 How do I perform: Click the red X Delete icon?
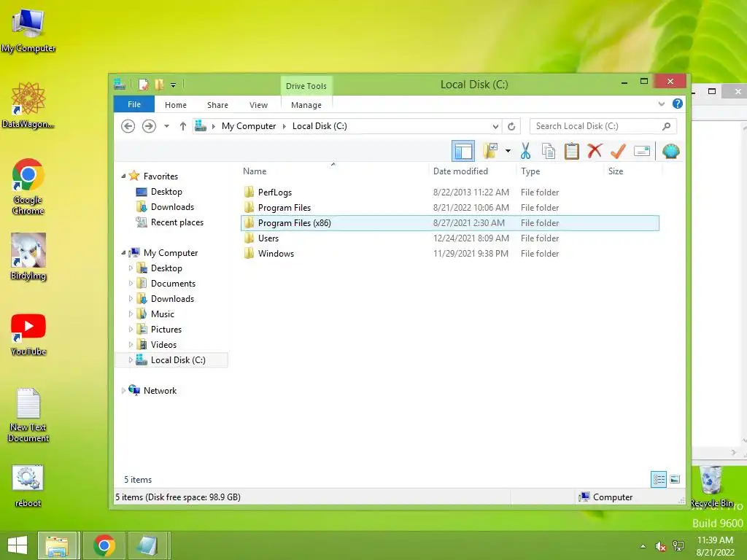[595, 151]
